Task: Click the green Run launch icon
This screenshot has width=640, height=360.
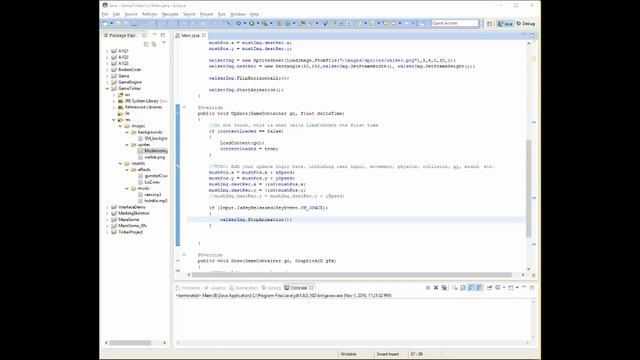Action: coord(251,24)
